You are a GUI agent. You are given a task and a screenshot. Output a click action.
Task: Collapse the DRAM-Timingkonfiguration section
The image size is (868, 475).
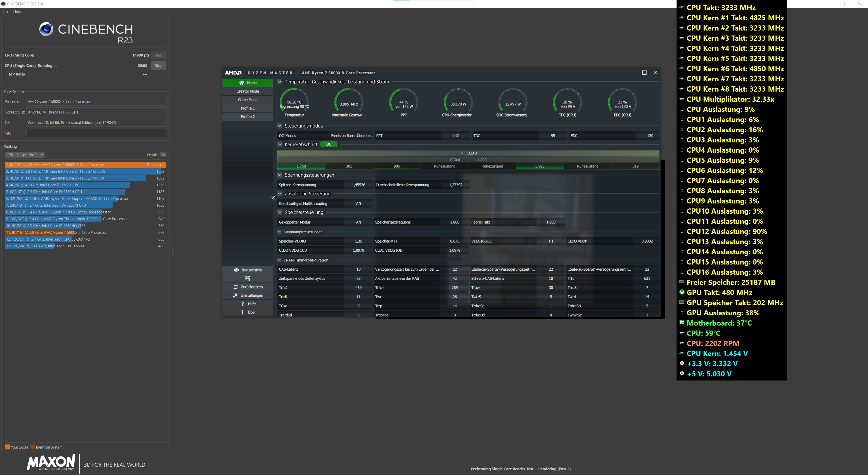pos(279,260)
